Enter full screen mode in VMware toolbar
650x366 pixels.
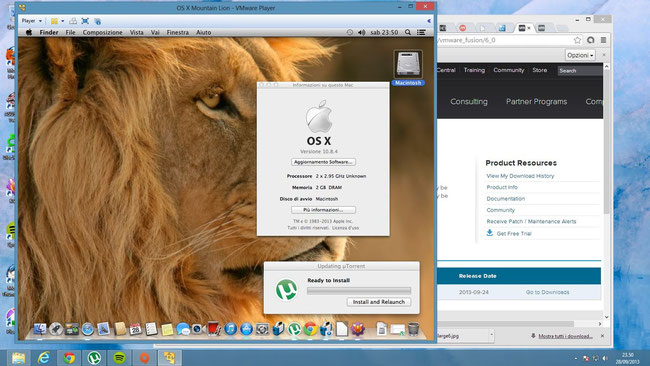tap(85, 21)
